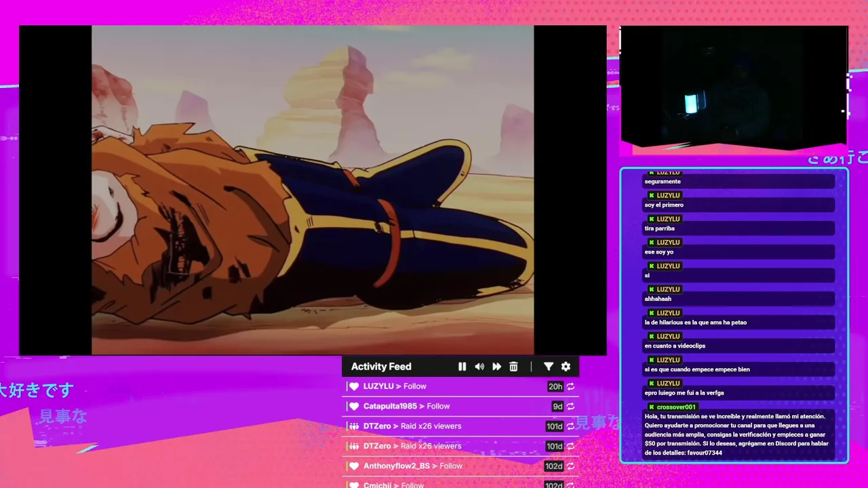868x488 pixels.
Task: Click the 20h timestamp on LUZYLU row
Action: click(x=555, y=386)
